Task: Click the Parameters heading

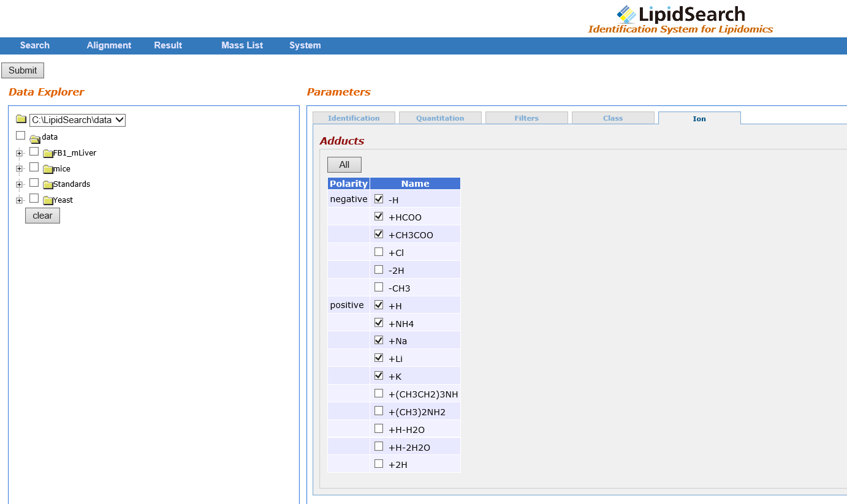Action: pyautogui.click(x=339, y=92)
